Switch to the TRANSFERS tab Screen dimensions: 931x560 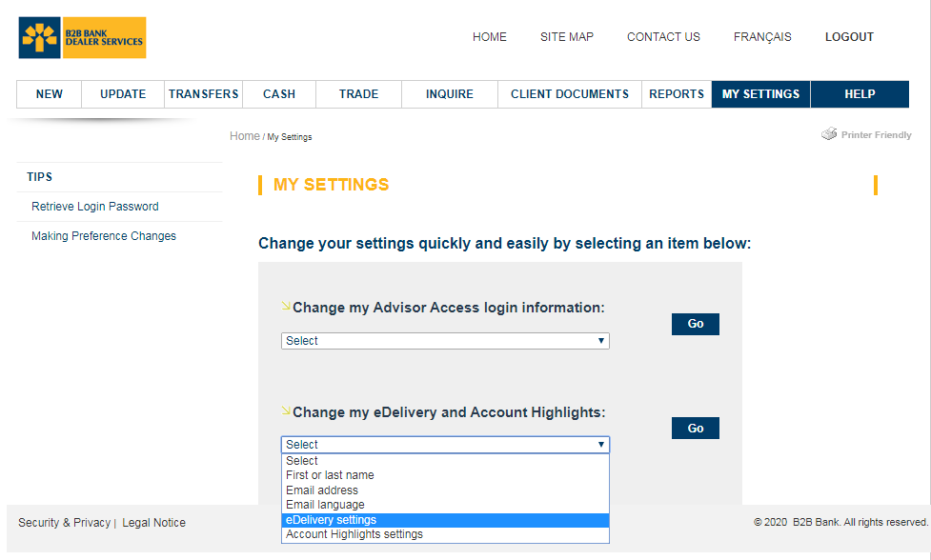point(203,94)
